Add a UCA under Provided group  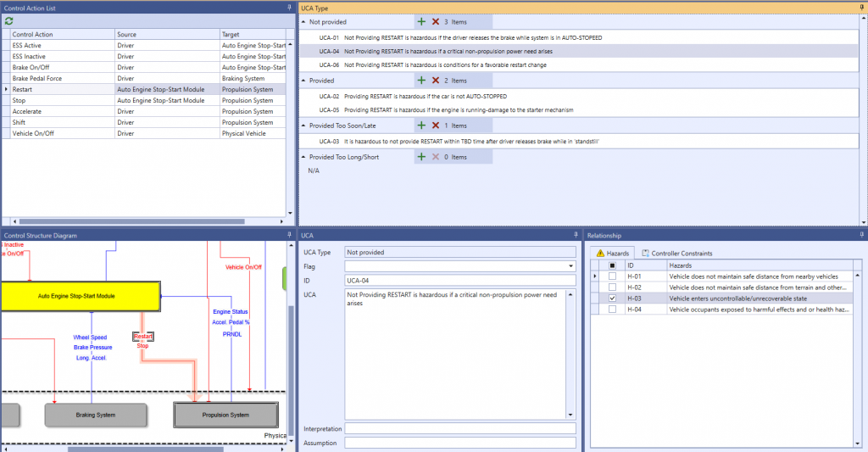point(421,81)
